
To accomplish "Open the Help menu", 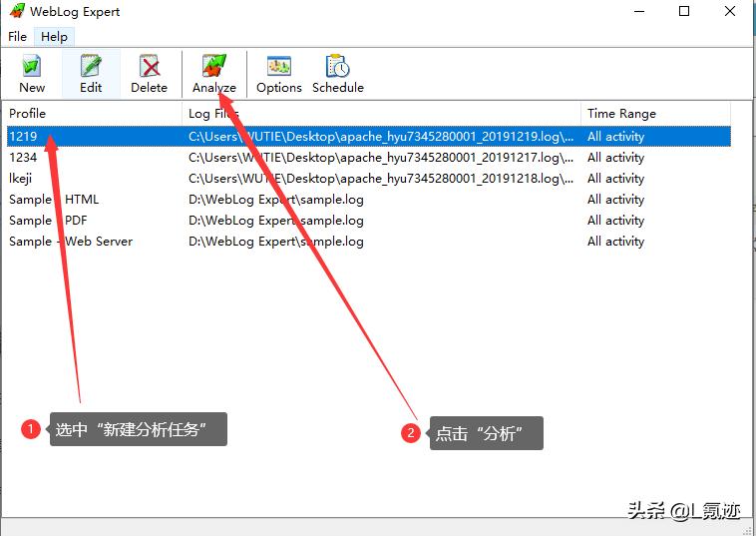I will pos(54,37).
